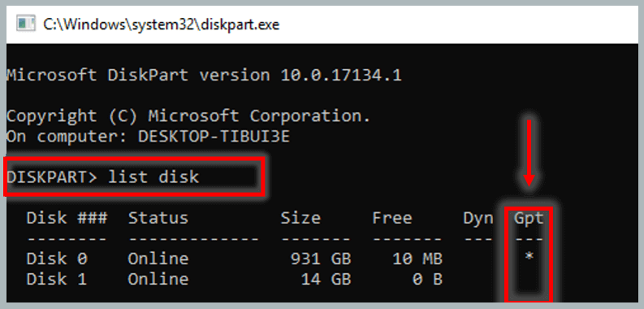Click the Online status of Disk 1
644x309 pixels.
click(x=158, y=280)
